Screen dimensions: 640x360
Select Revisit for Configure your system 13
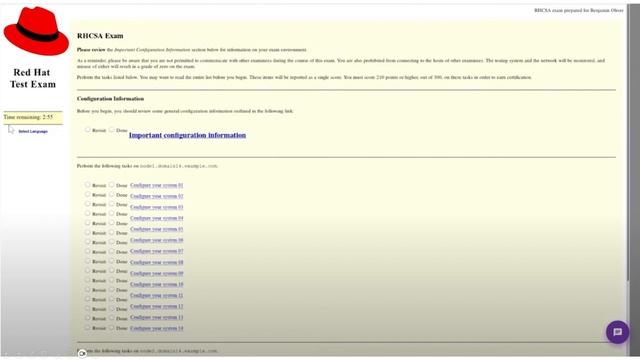(87, 299)
